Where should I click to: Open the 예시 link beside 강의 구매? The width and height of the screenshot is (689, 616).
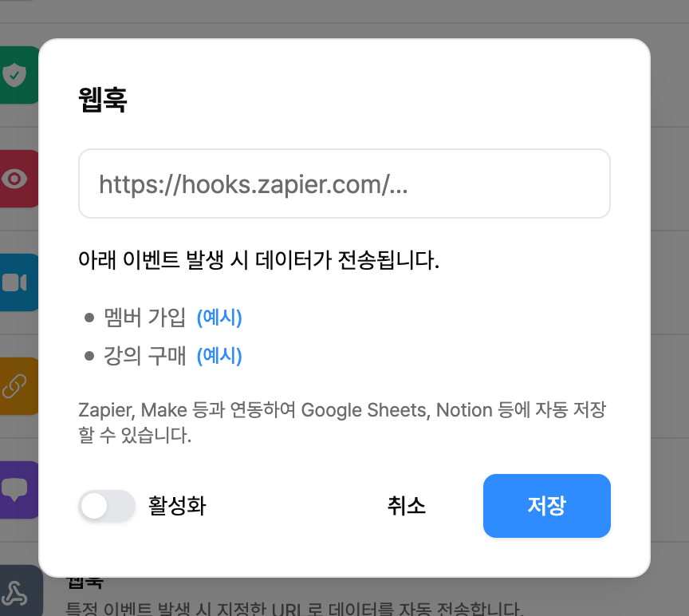click(x=219, y=356)
